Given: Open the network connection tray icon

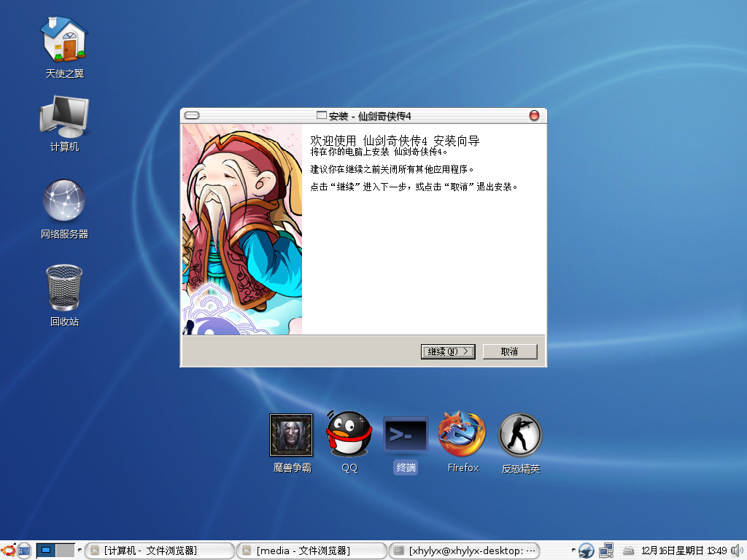Looking at the screenshot, I should click(606, 551).
